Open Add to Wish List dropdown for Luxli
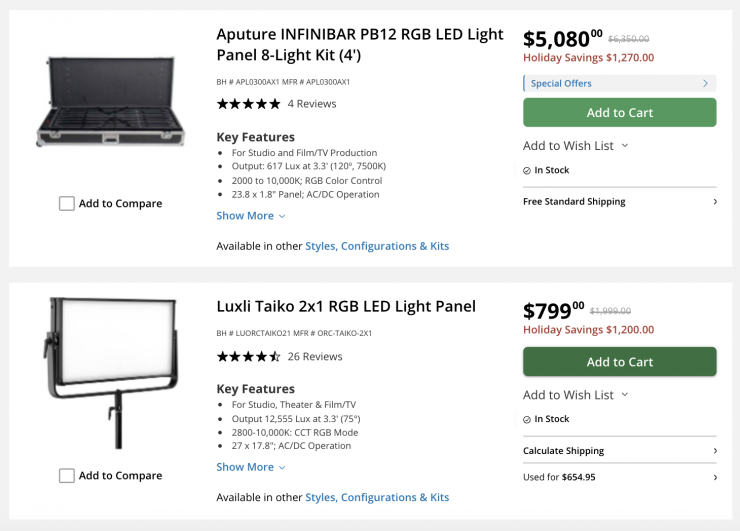Screen dimensions: 740x531 tap(575, 395)
